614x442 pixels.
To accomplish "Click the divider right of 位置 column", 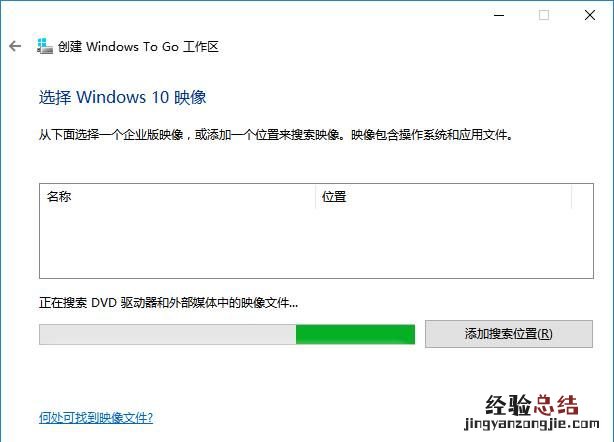I will pos(572,196).
